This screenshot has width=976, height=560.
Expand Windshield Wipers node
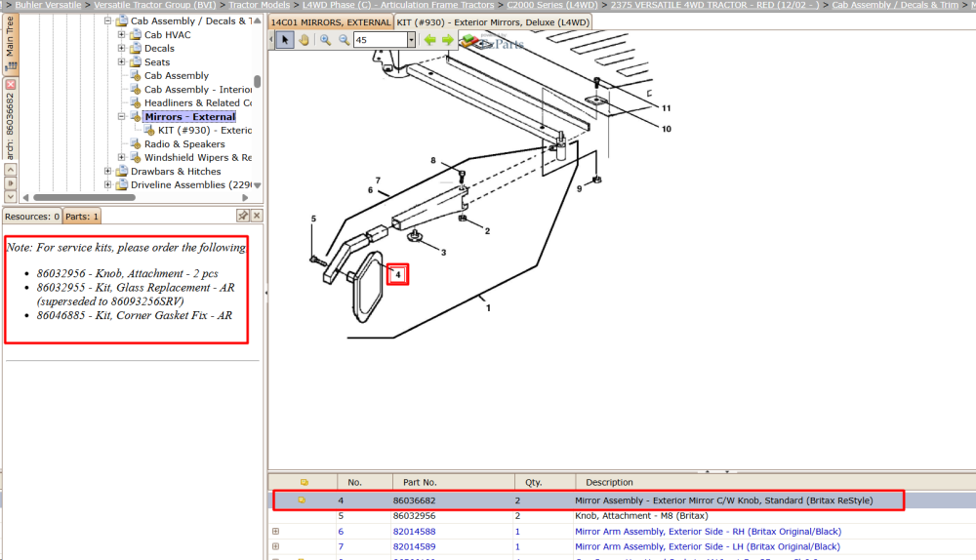[x=121, y=157]
